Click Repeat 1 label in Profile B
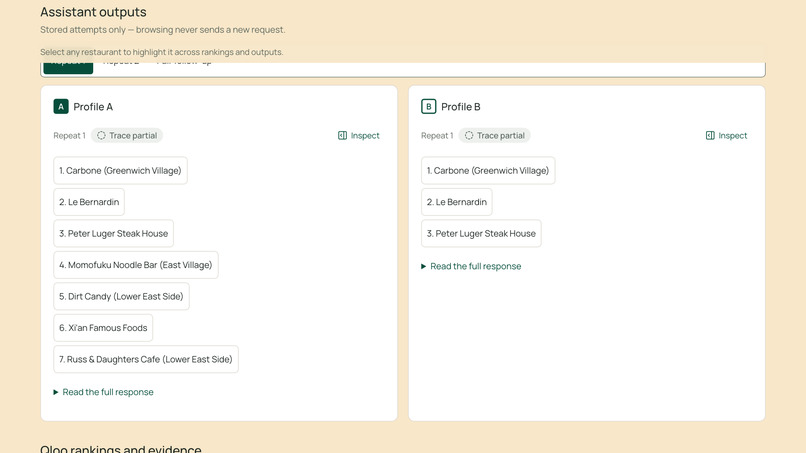This screenshot has width=806, height=453. point(437,136)
